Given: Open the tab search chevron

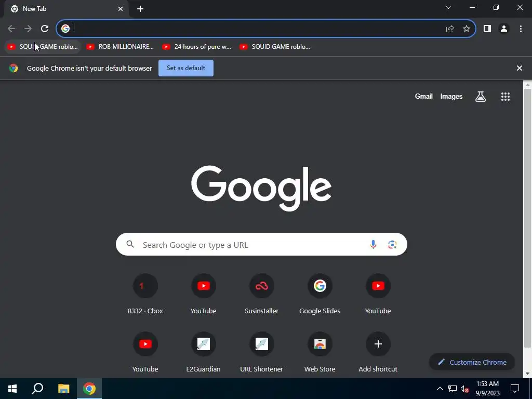Looking at the screenshot, I should click(448, 7).
